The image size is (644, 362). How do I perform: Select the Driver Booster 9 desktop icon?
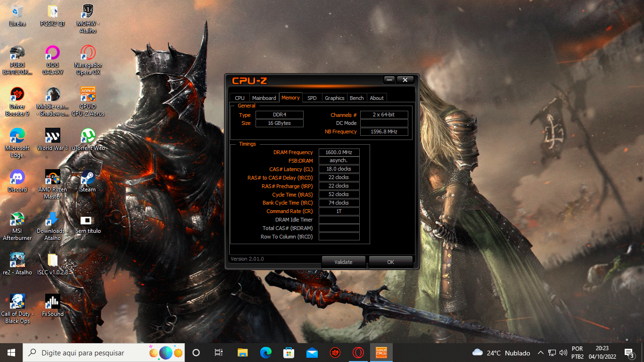coord(17,102)
